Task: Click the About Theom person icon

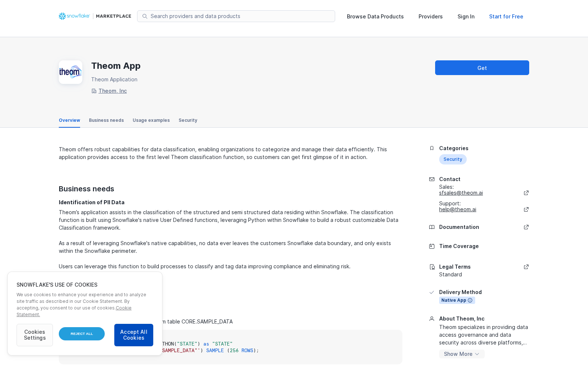Action: (432, 319)
